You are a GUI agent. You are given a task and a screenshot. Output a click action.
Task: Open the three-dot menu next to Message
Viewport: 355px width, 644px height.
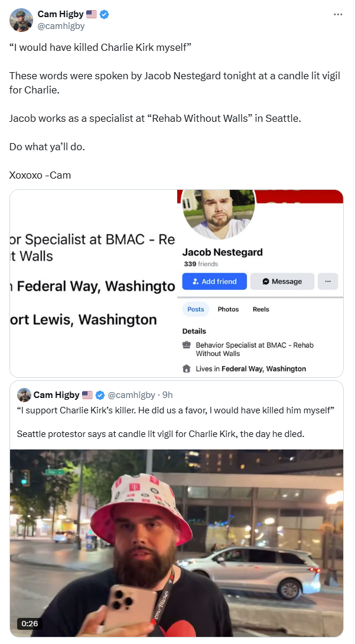pyautogui.click(x=328, y=281)
